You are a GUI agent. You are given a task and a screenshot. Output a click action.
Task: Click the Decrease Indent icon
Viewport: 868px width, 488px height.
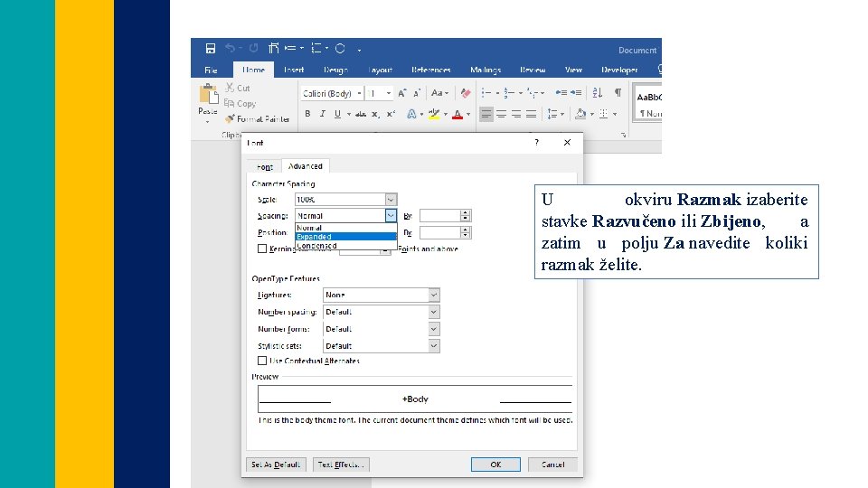click(x=561, y=92)
